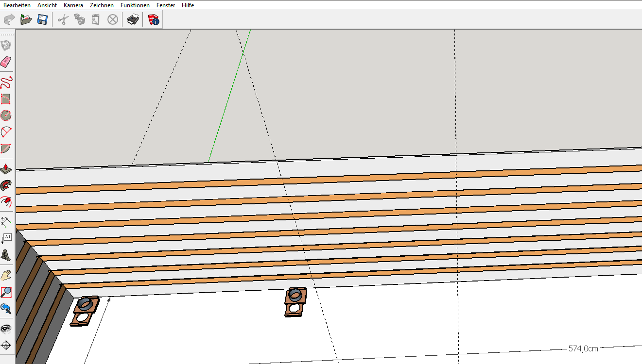Screen dimensions: 642x364
Task: Click the Open file folder button
Action: click(26, 19)
